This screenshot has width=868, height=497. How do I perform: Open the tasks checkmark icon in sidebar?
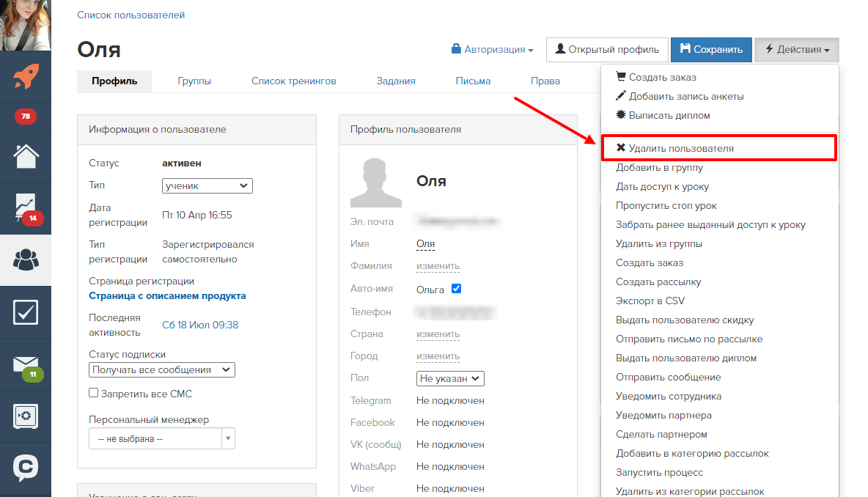(26, 312)
